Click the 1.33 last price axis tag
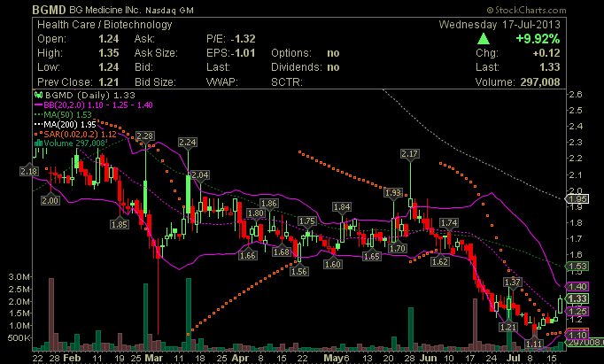Screen dimensions: 604x364 577,298
